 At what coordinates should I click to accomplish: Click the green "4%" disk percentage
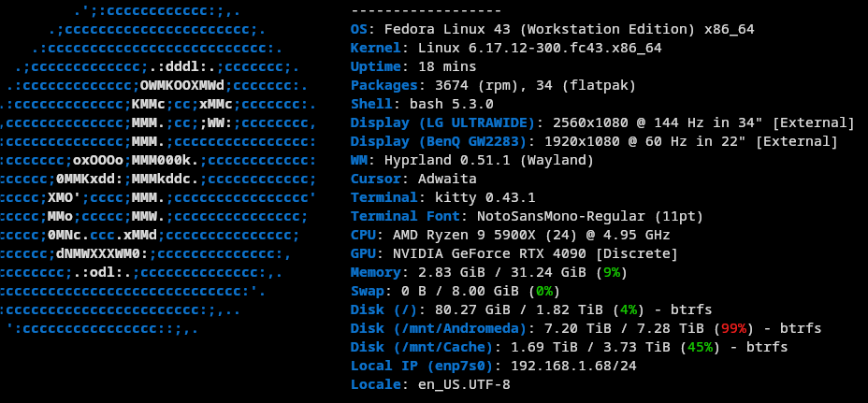(629, 310)
